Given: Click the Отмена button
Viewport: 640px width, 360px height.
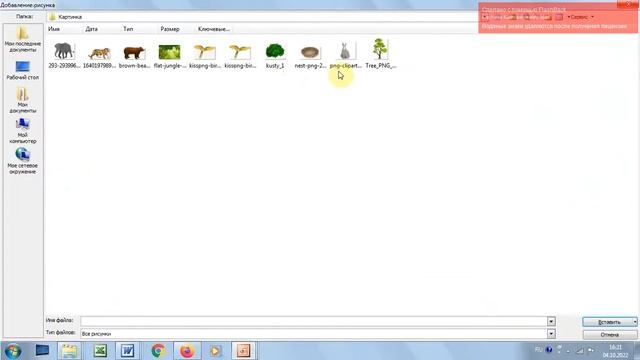Looking at the screenshot, I should [610, 335].
